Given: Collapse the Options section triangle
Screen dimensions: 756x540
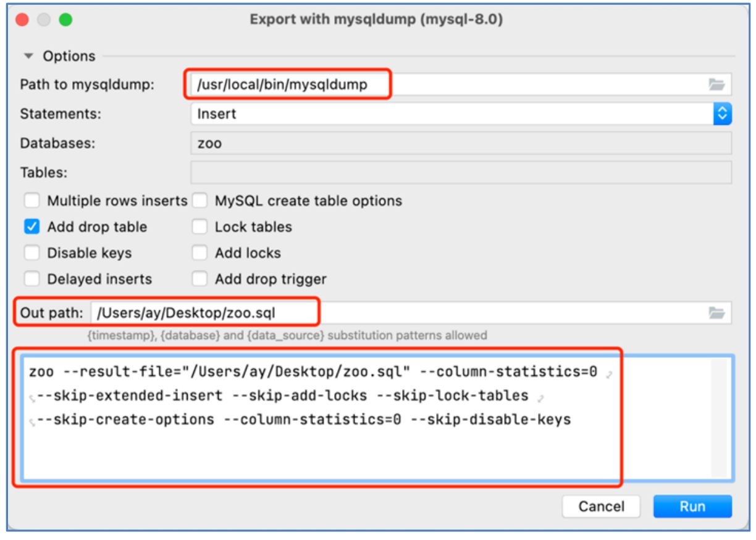Looking at the screenshot, I should click(x=28, y=56).
